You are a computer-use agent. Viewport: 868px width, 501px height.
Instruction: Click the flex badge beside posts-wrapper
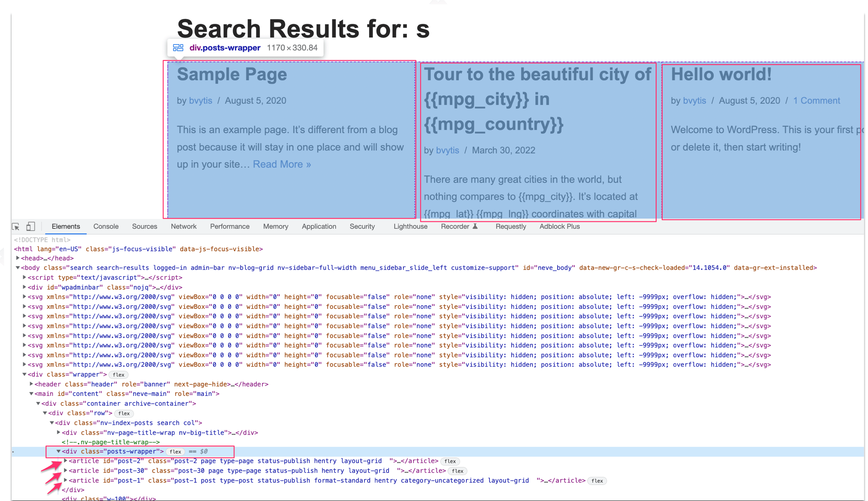pyautogui.click(x=175, y=452)
